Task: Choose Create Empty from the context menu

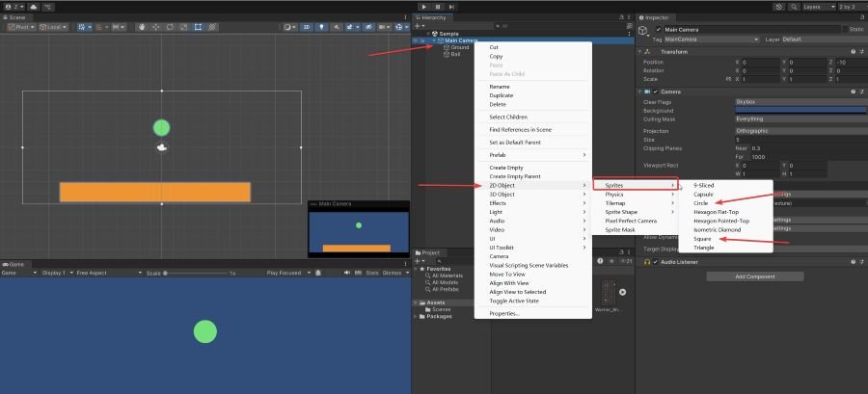Action: [533, 168]
